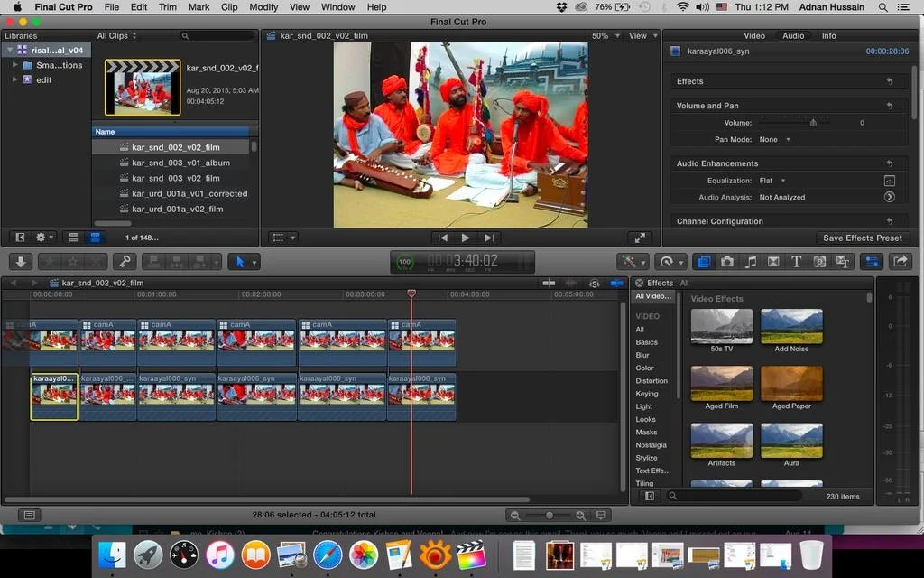The image size is (924, 578).
Task: Click the Volume slider in Volume and Pan
Action: click(x=812, y=122)
